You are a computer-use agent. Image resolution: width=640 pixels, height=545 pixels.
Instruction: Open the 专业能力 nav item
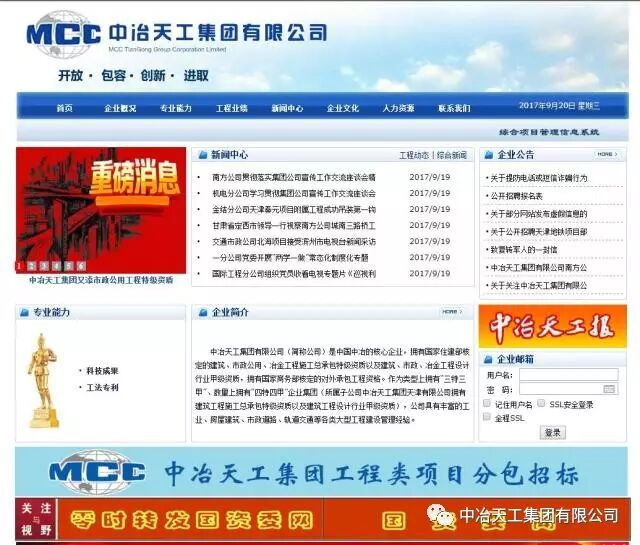(176, 108)
